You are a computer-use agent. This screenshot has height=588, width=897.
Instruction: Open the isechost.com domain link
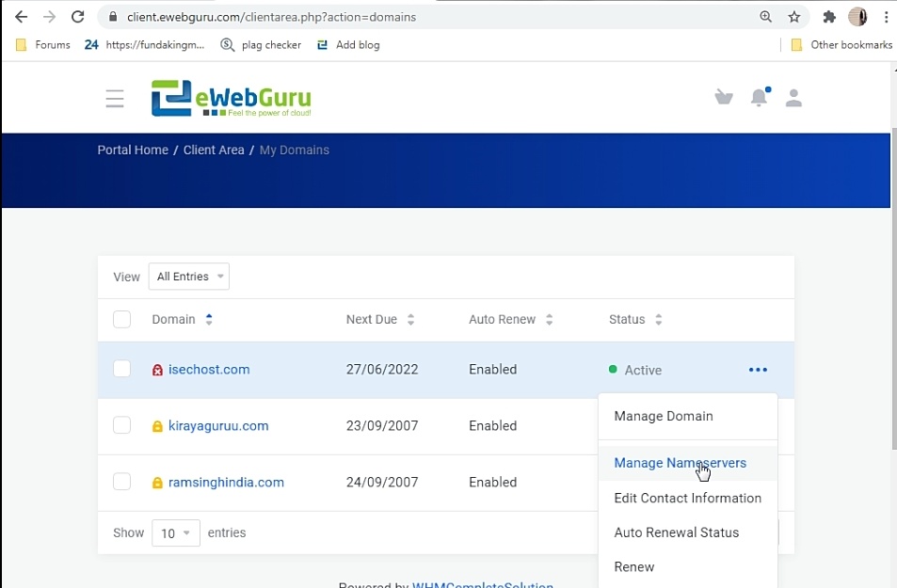tap(209, 370)
